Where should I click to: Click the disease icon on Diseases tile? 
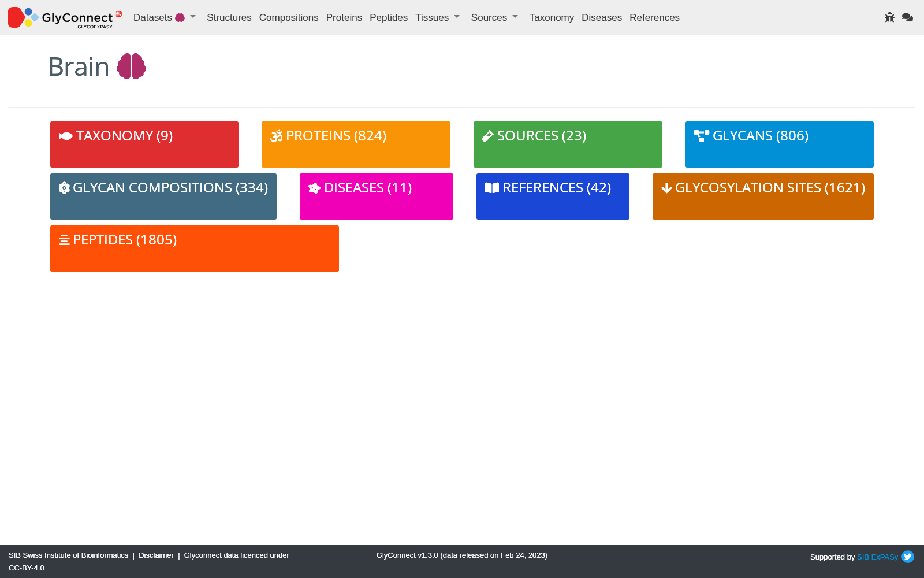click(x=314, y=188)
